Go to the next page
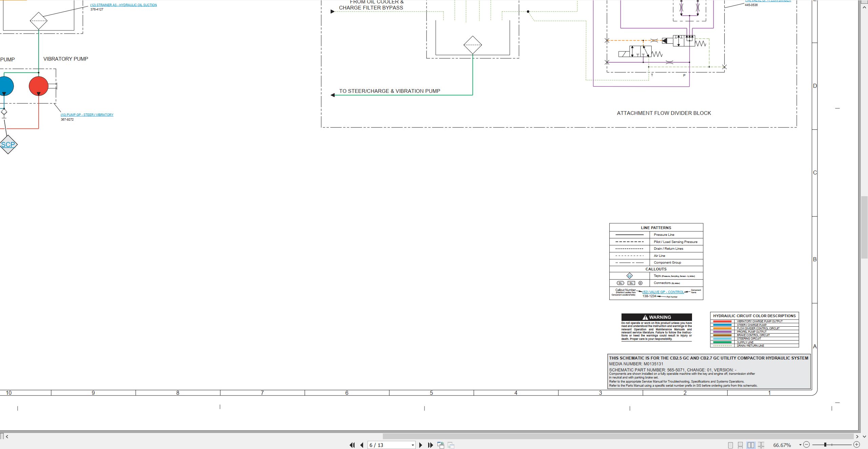 tap(421, 445)
